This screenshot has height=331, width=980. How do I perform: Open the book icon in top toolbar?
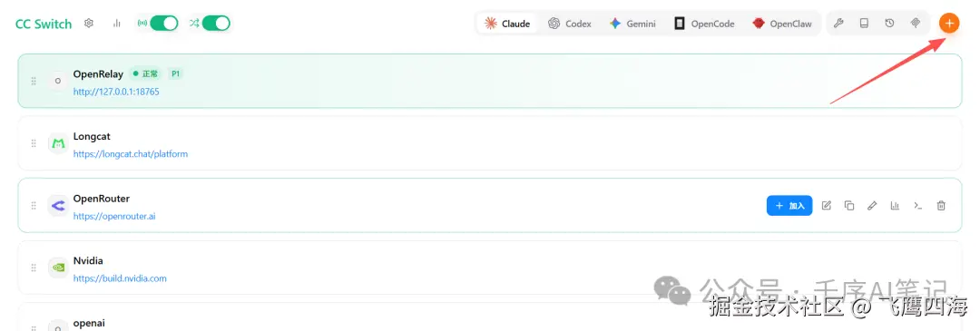[x=865, y=24]
